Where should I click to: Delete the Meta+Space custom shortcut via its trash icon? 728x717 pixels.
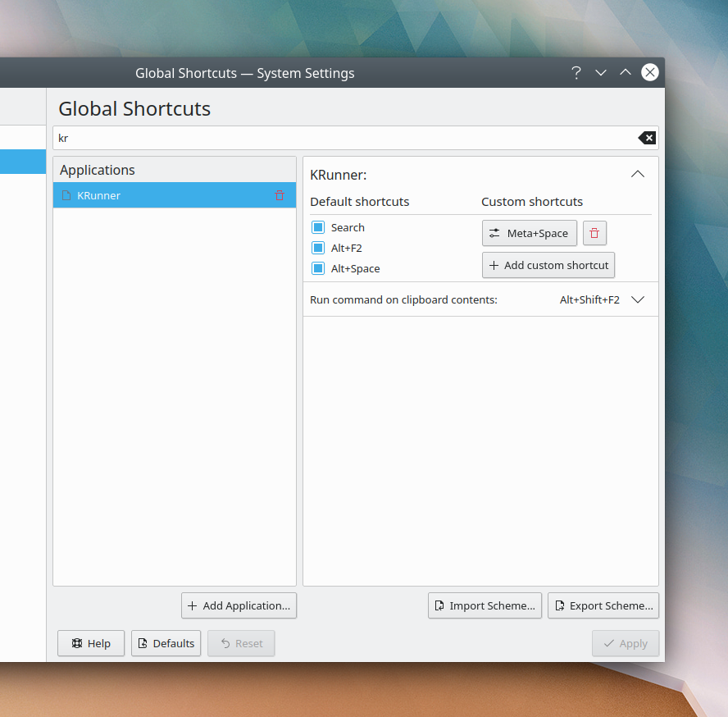coord(594,233)
